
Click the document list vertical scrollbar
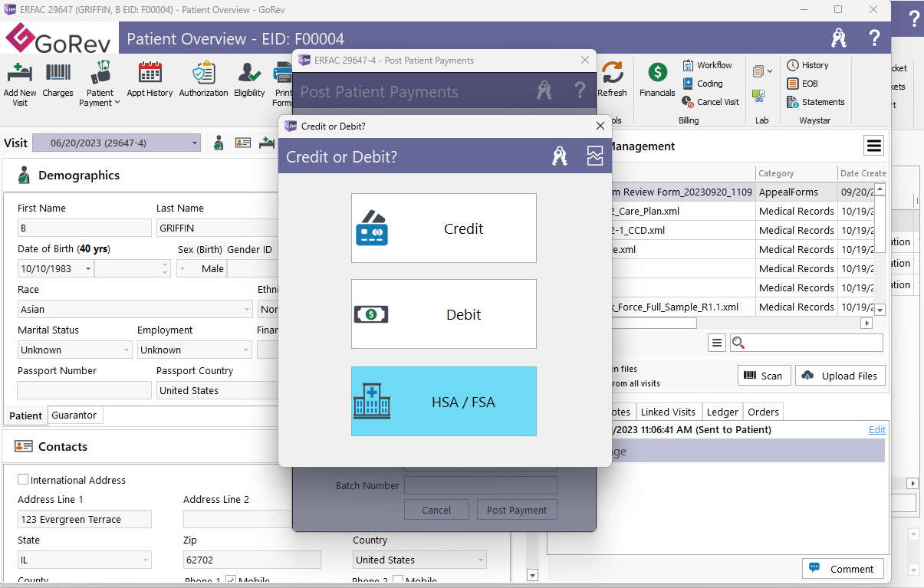(x=880, y=249)
